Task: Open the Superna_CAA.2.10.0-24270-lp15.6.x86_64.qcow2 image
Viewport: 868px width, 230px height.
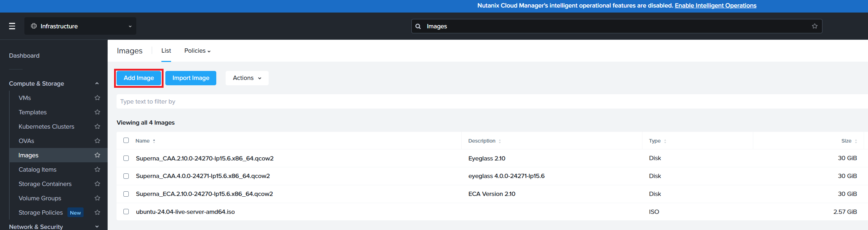Action: click(205, 158)
